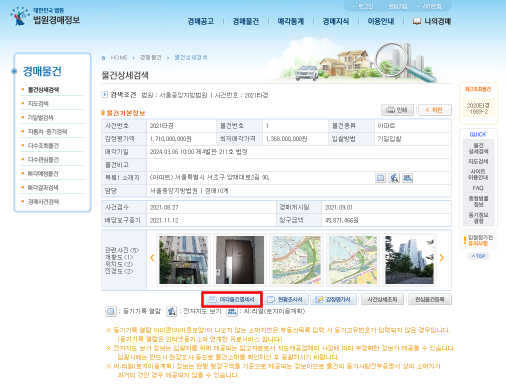Open the 매각통계 top menu
506x386 pixels.
pos(291,22)
